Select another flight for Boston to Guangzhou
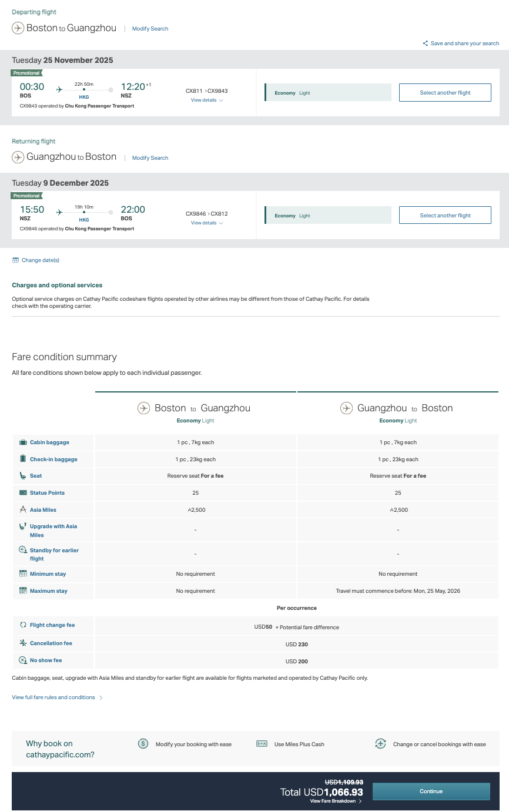 [445, 93]
